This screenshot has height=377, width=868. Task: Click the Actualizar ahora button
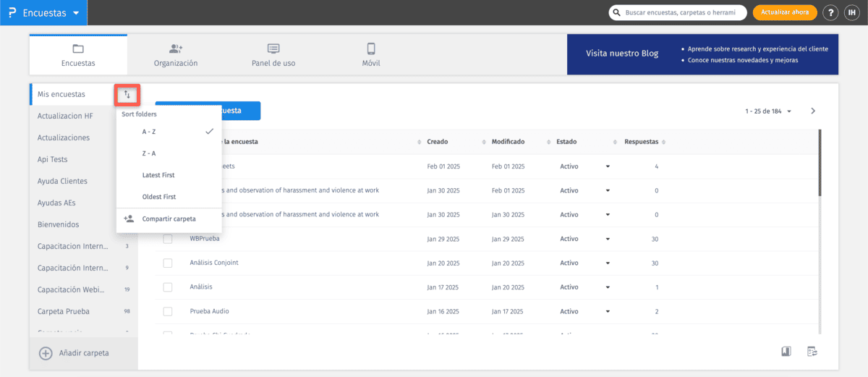(785, 13)
